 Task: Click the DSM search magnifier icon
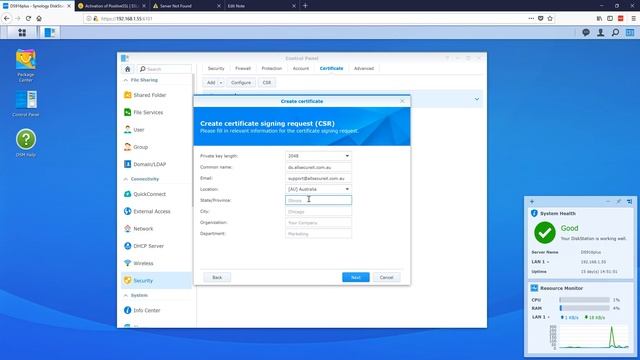[x=615, y=33]
